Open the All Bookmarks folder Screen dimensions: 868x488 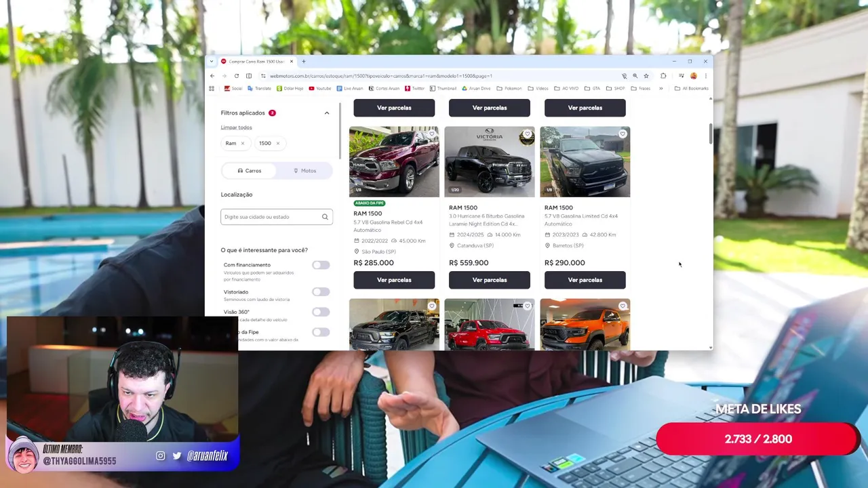(691, 88)
